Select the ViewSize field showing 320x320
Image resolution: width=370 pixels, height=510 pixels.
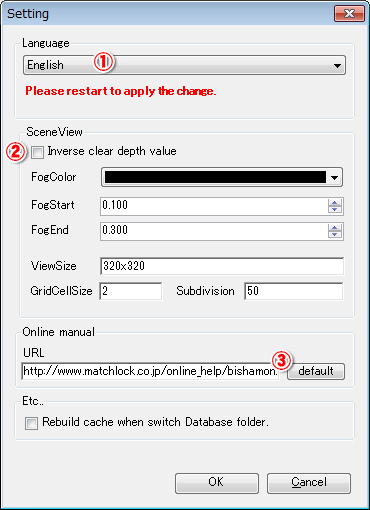(x=222, y=266)
